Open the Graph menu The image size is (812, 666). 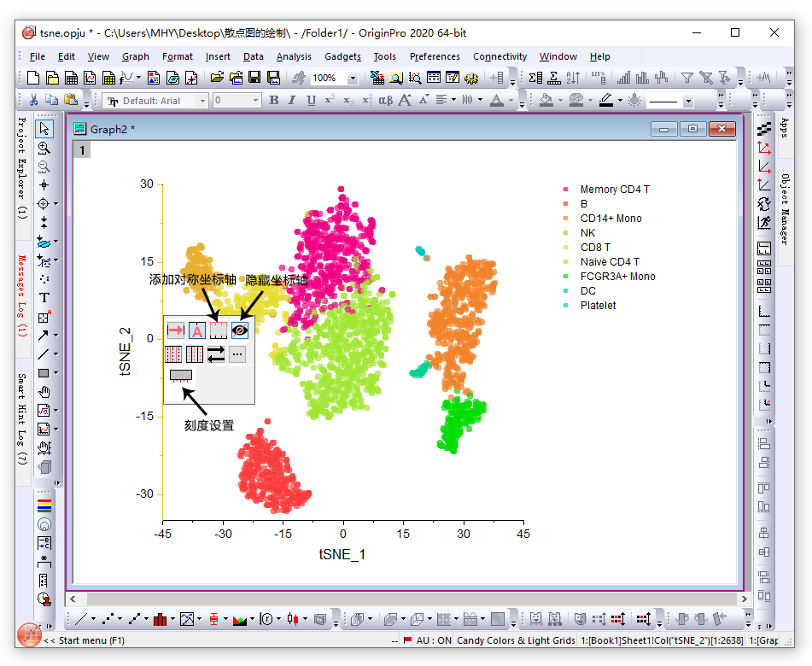(136, 56)
